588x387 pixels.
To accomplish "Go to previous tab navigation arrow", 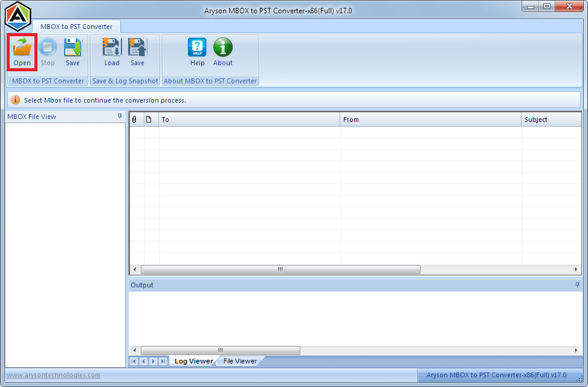I will (x=143, y=361).
